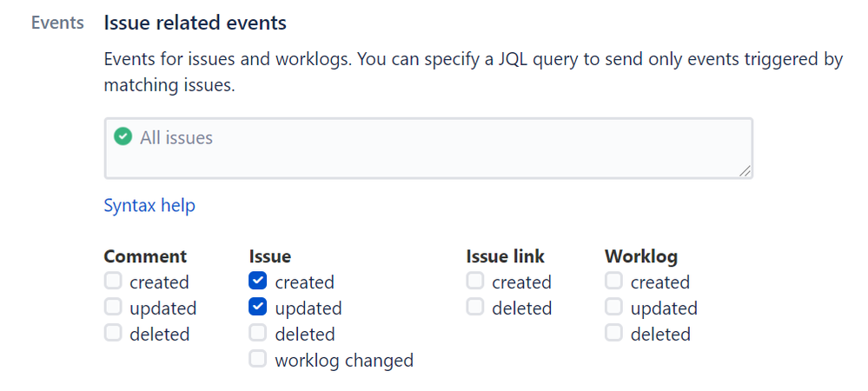Focus the All issues JQL query field
Screen dimensions: 868x391
[x=428, y=149]
